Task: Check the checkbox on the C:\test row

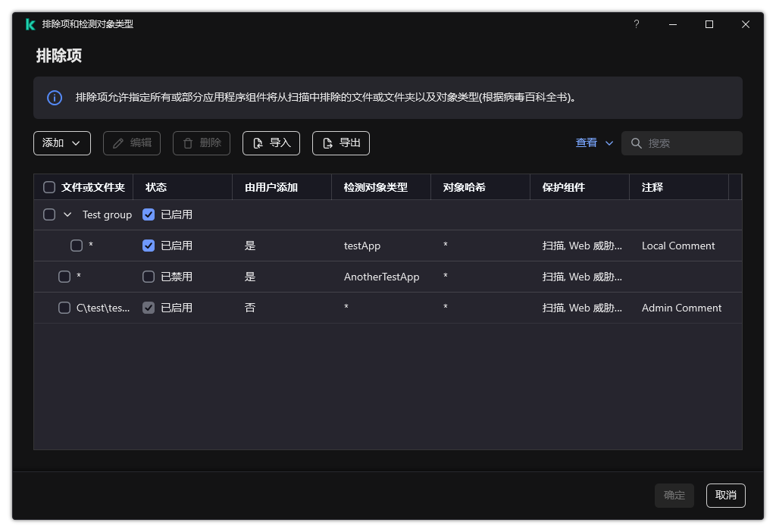Action: click(64, 308)
